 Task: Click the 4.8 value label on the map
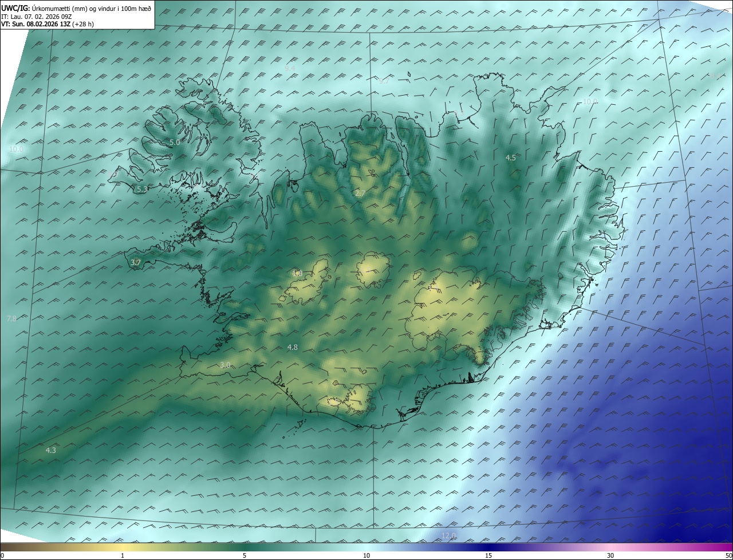[x=292, y=347]
